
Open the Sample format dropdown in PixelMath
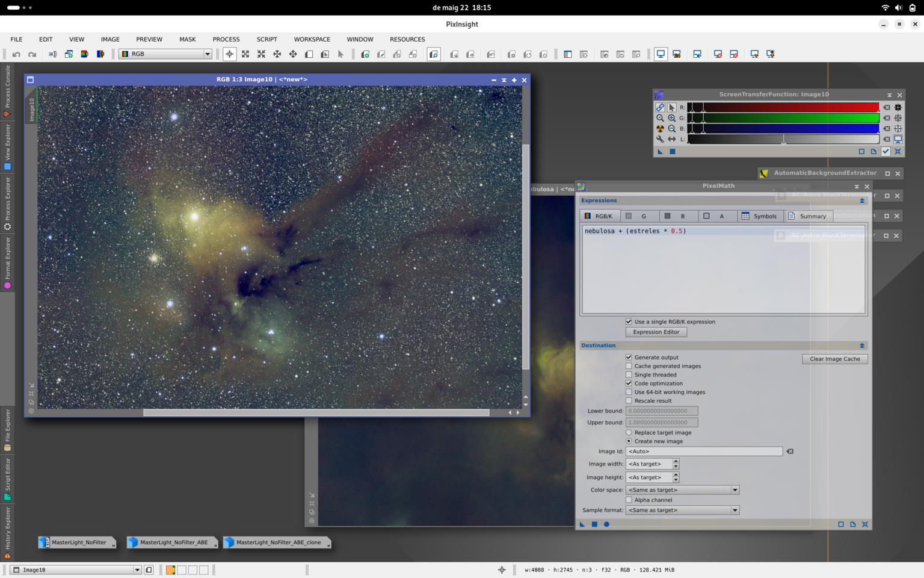click(682, 510)
